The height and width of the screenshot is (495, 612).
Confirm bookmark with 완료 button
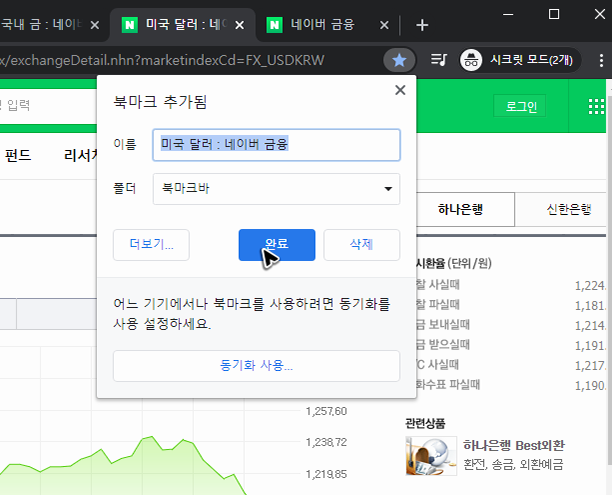(x=277, y=245)
